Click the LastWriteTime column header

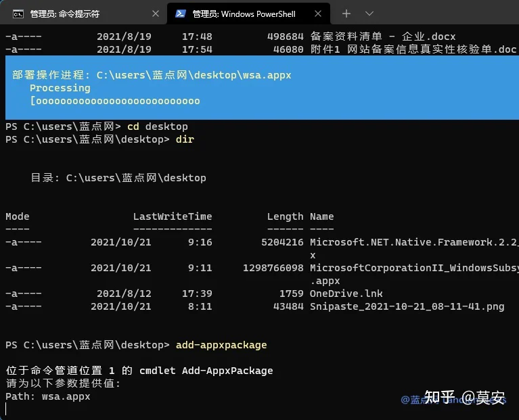pyautogui.click(x=173, y=216)
